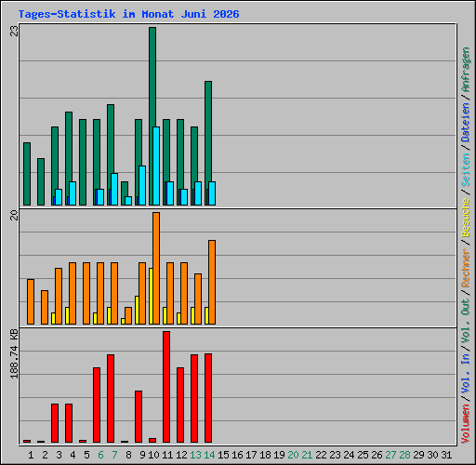
Task: Click day '2' on the x-axis
Action: coord(45,455)
